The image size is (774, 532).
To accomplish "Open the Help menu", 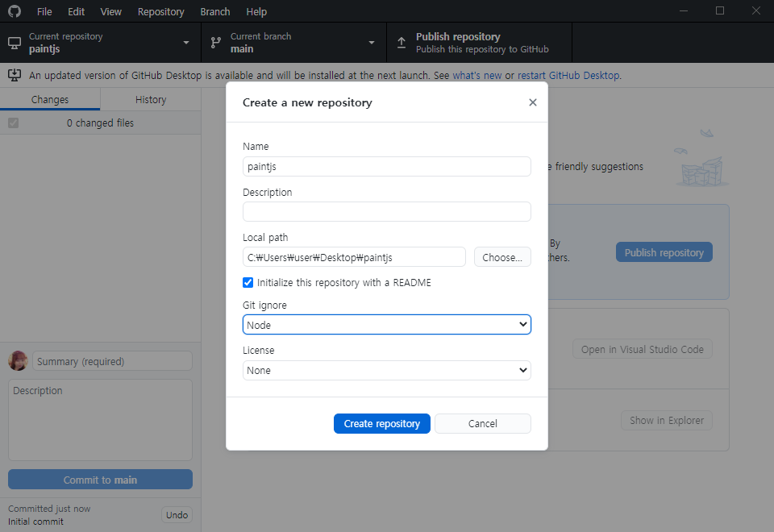I will (256, 11).
